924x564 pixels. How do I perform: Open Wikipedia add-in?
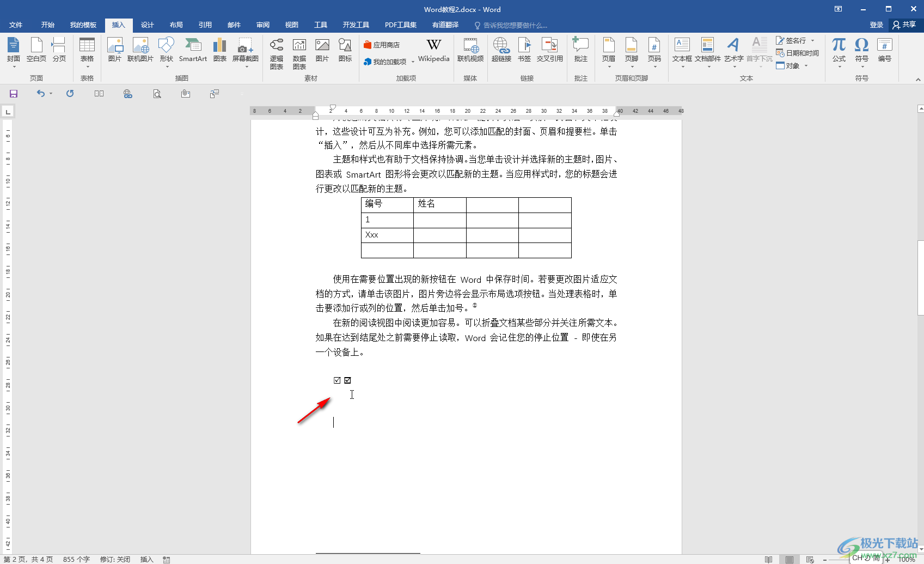434,51
